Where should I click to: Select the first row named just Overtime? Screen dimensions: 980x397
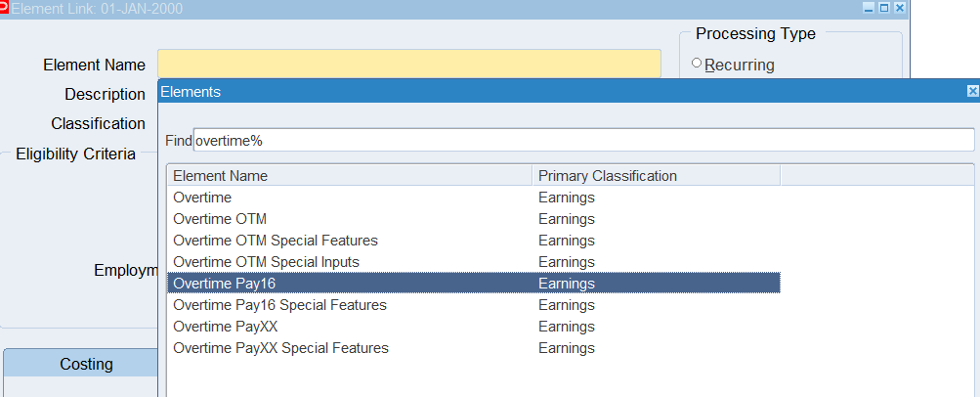pyautogui.click(x=204, y=198)
